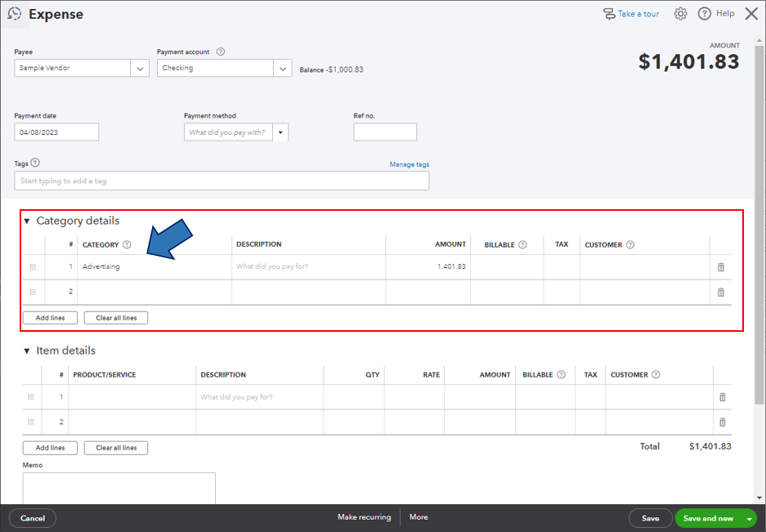This screenshot has height=532, width=766.
Task: Click description cell of Advertising line
Action: tap(308, 266)
